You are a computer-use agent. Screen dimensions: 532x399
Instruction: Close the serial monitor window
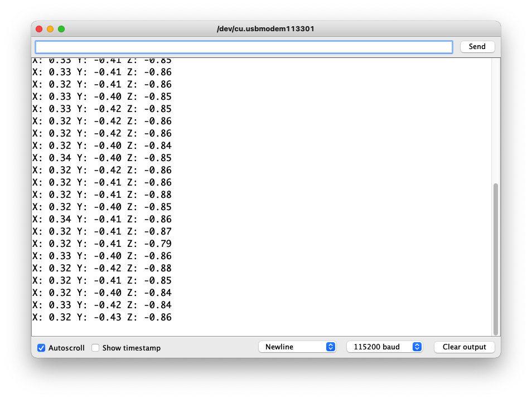[x=39, y=29]
